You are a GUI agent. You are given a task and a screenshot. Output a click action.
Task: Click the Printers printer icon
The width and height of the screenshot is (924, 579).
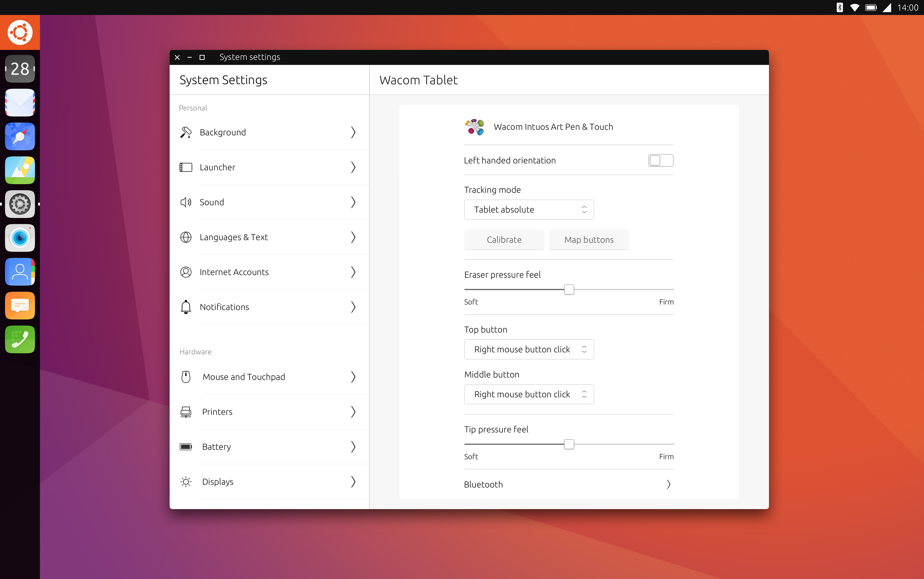coord(186,412)
